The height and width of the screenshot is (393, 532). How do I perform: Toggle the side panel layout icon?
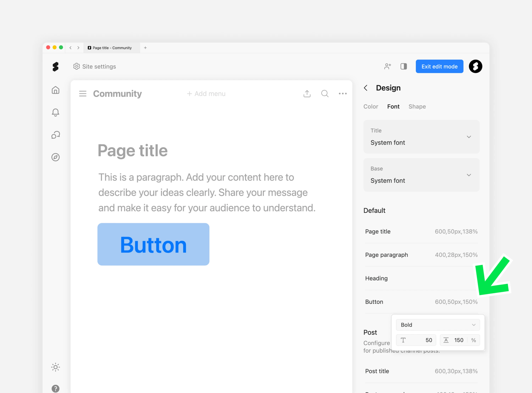(x=403, y=66)
